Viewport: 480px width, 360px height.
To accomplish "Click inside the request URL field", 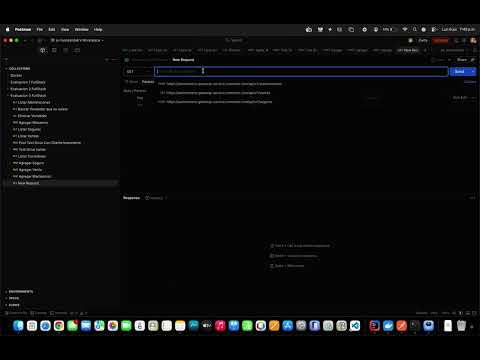I will pos(301,71).
